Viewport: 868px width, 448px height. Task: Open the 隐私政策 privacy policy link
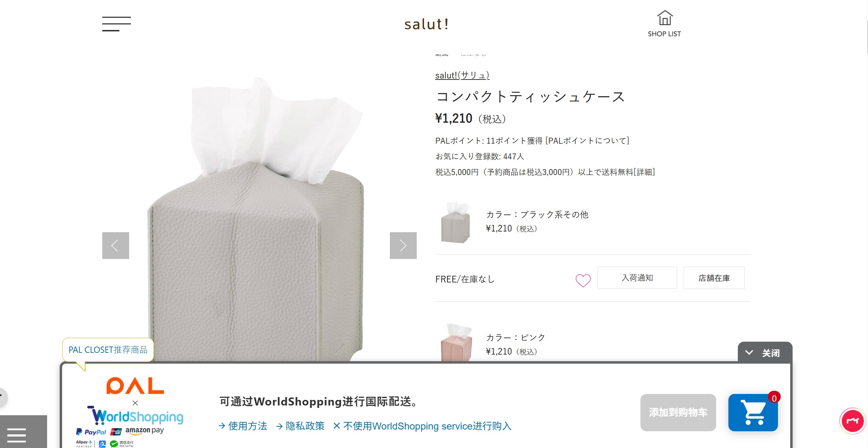pos(300,426)
